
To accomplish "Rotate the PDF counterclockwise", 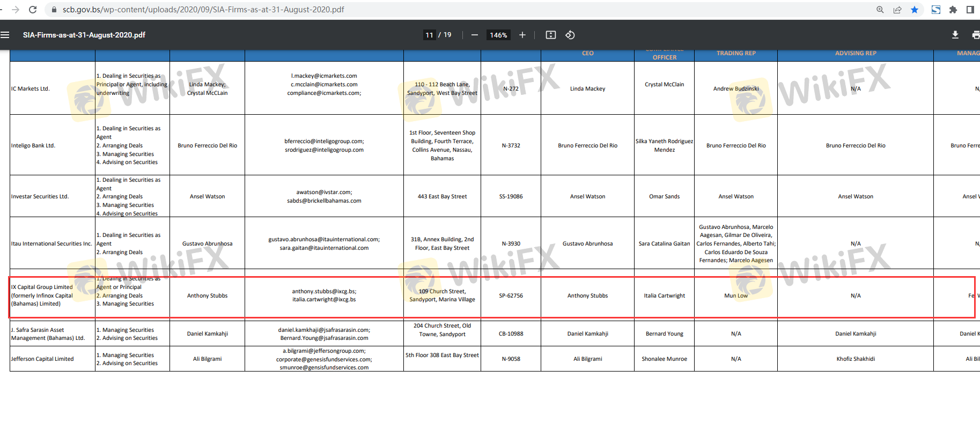I will 570,35.
